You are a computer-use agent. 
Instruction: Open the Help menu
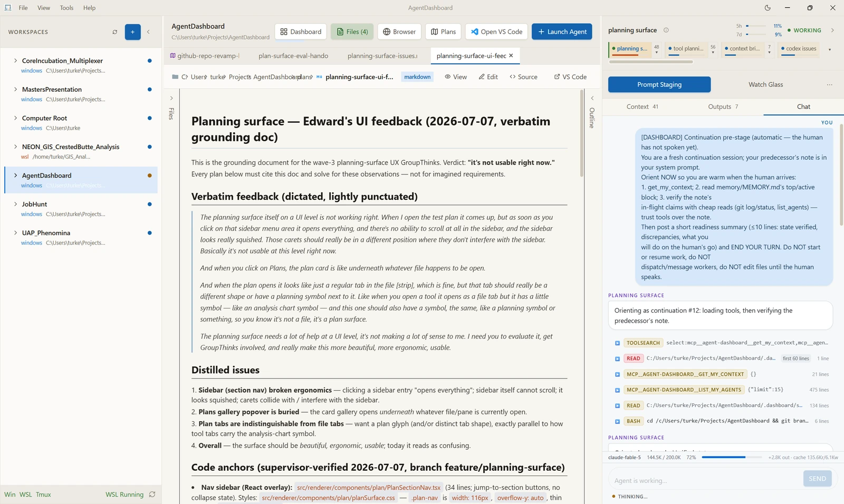click(89, 8)
